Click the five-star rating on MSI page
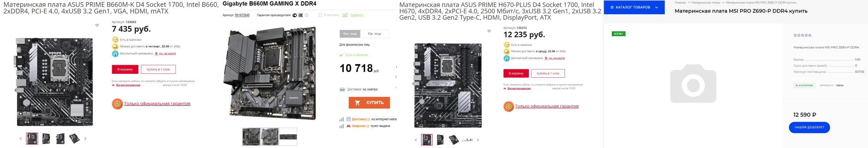The image size is (868, 148). pos(802,35)
